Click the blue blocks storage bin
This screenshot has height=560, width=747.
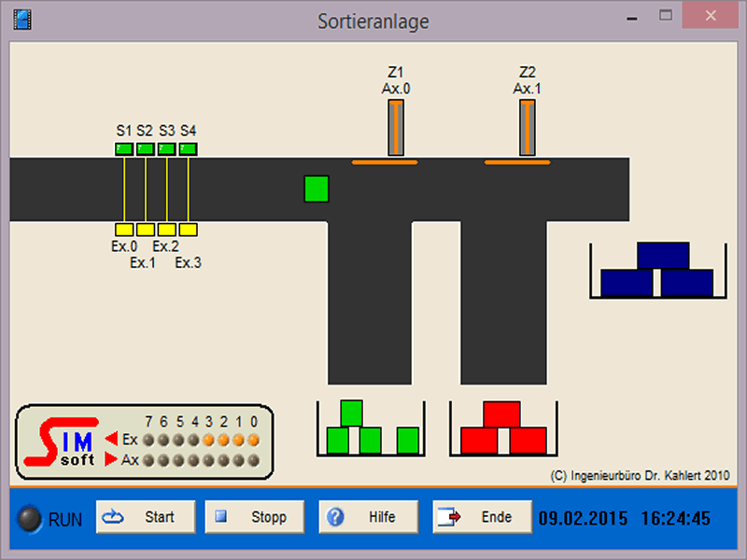[x=658, y=271]
